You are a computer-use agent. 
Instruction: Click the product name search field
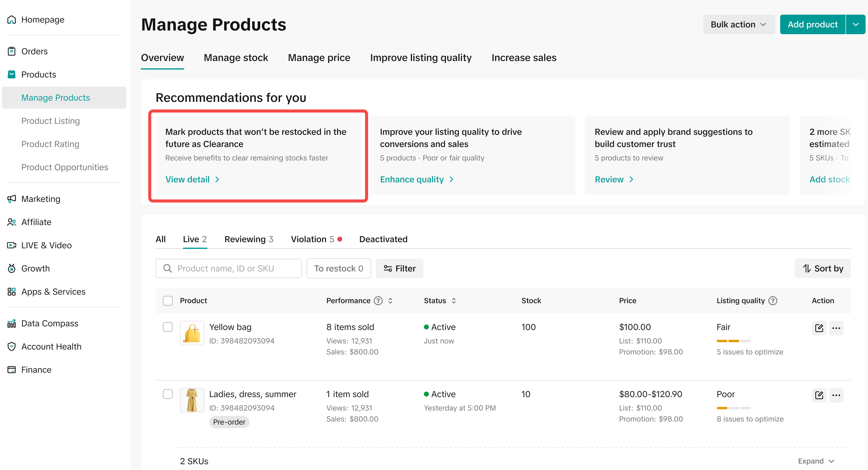[x=228, y=268]
